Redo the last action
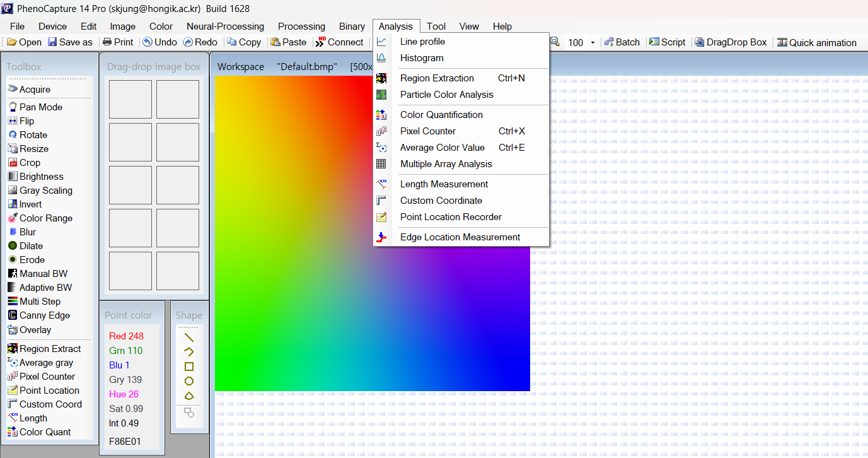868x458 pixels. coord(200,42)
